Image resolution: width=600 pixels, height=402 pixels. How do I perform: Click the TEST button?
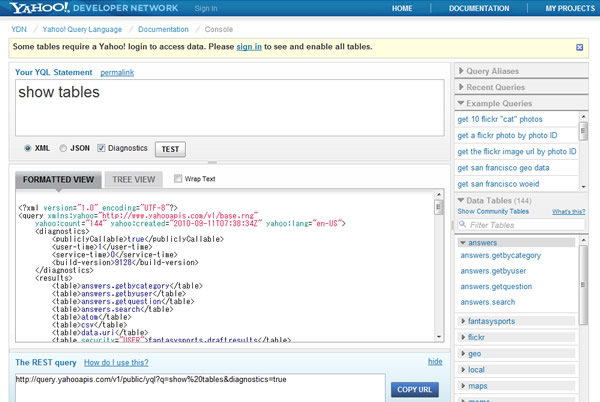[x=170, y=149]
